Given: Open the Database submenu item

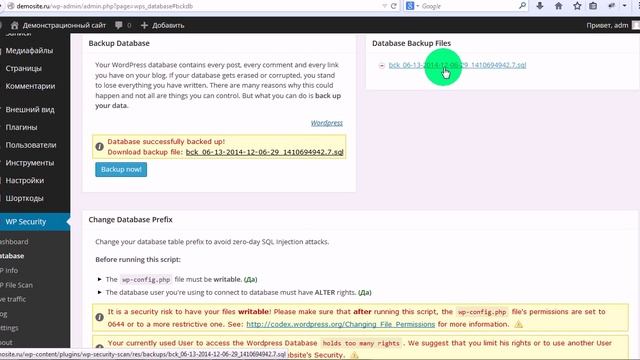Looking at the screenshot, I should [x=12, y=256].
